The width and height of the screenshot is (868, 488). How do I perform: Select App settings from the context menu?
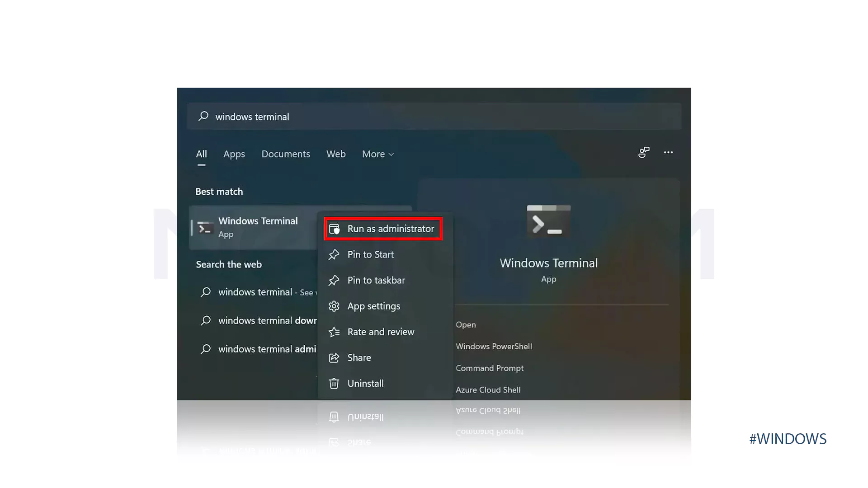373,306
